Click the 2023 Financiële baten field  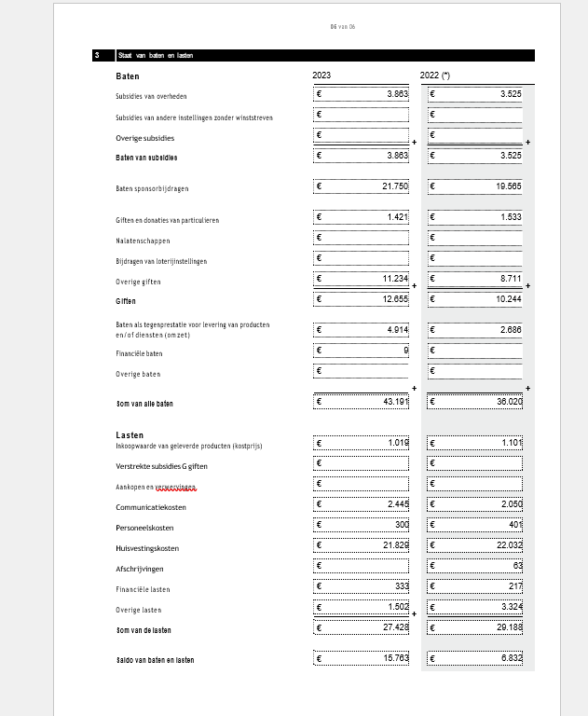(x=362, y=351)
